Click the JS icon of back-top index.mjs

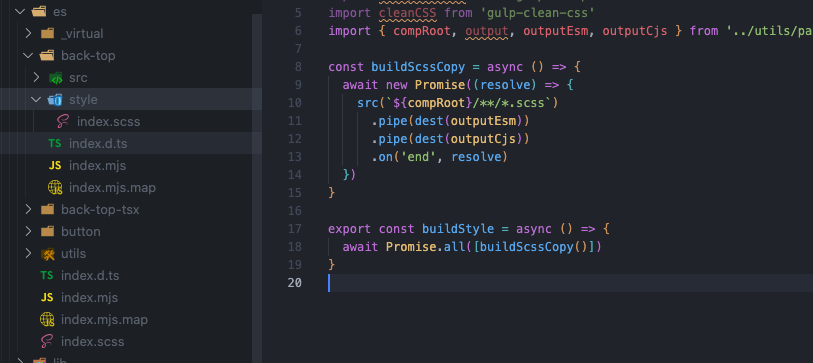[x=55, y=166]
